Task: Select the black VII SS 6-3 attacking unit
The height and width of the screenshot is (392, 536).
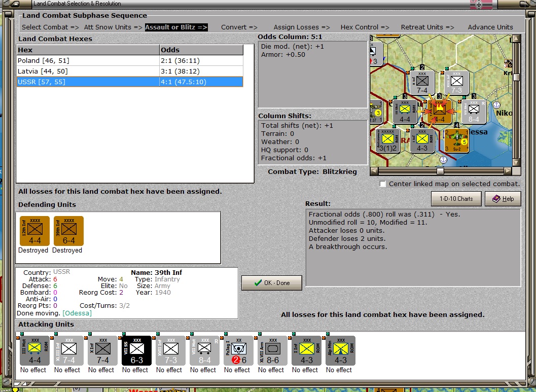Action: (136, 350)
